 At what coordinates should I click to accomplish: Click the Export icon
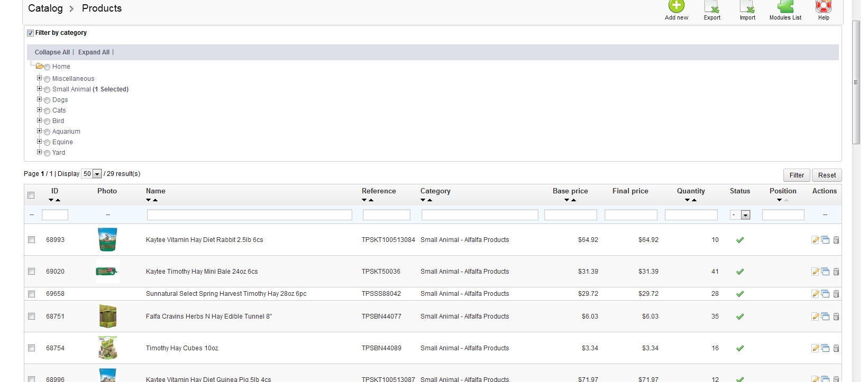point(712,6)
